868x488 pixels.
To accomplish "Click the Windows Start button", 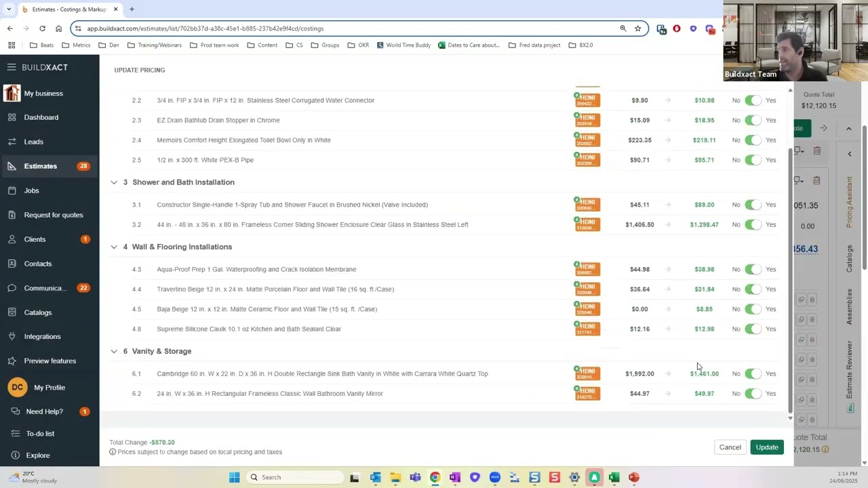I will point(234,477).
